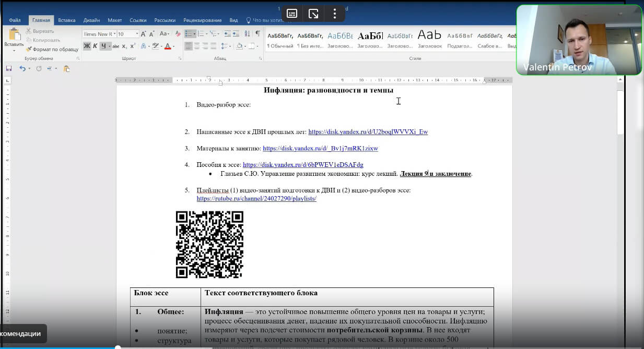This screenshot has height=349, width=644.
Task: Switch to the Ссылки ribbon tab
Action: pyautogui.click(x=138, y=20)
